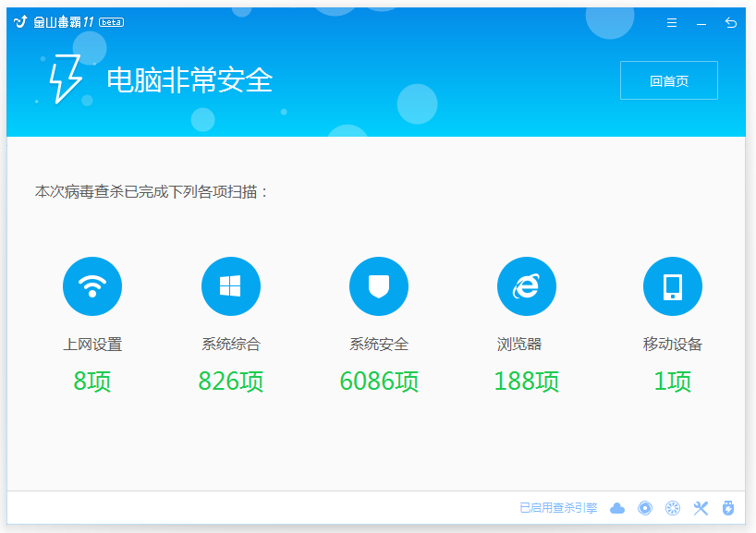This screenshot has width=756, height=533.
Task: Click the 系统综合 label
Action: tap(231, 344)
